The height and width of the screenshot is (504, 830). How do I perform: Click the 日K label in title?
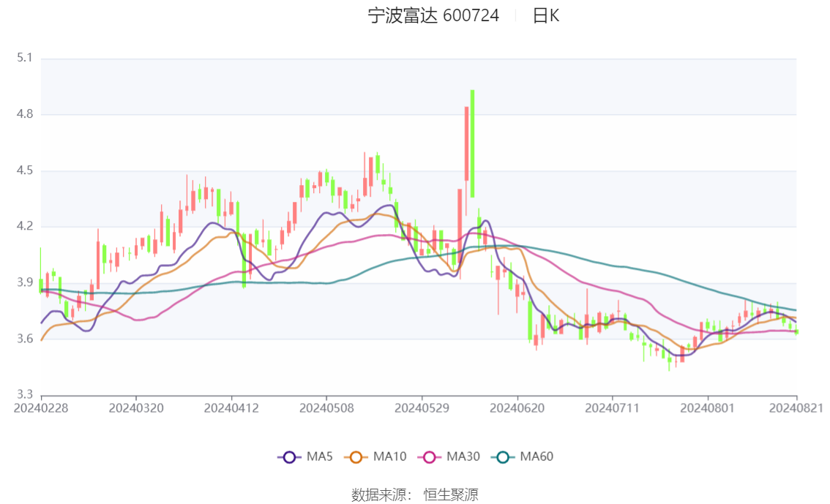click(x=546, y=16)
